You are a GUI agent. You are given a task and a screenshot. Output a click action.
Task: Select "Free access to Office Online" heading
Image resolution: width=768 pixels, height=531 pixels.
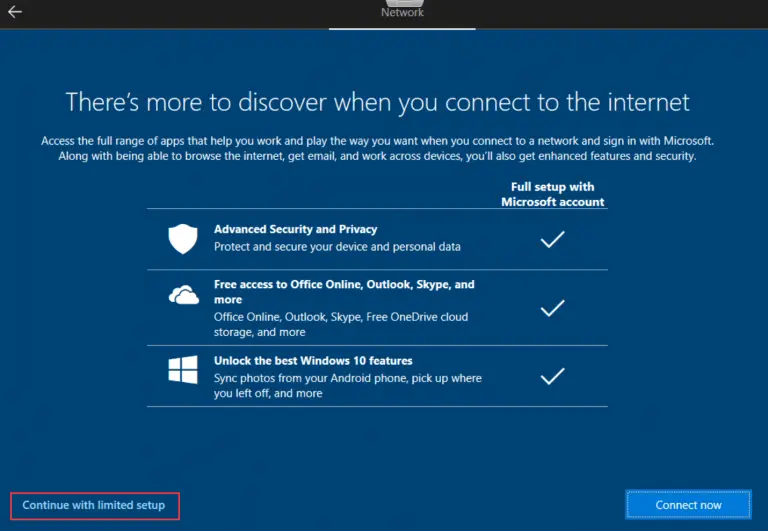tap(344, 292)
